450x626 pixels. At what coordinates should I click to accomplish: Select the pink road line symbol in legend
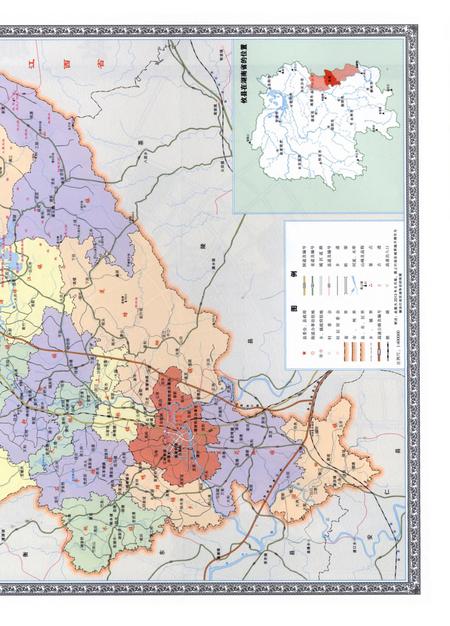(329, 285)
